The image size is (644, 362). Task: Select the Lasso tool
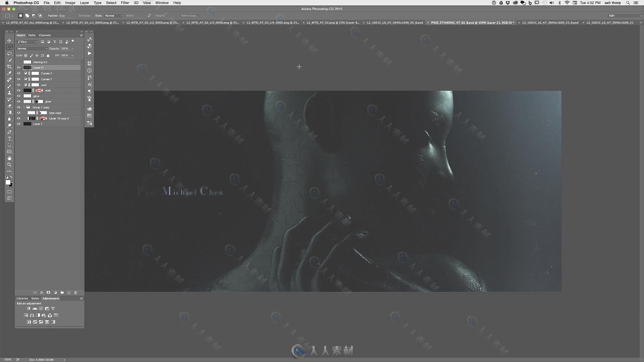click(9, 54)
